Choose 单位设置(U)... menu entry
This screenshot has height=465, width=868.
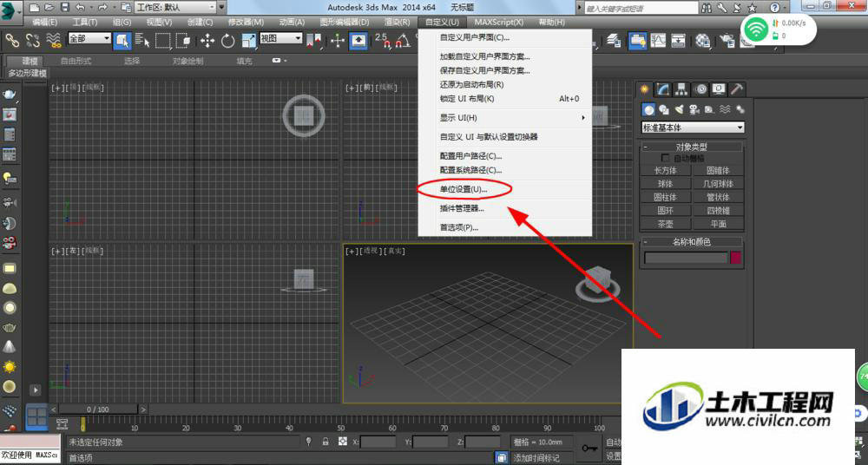[505, 189]
